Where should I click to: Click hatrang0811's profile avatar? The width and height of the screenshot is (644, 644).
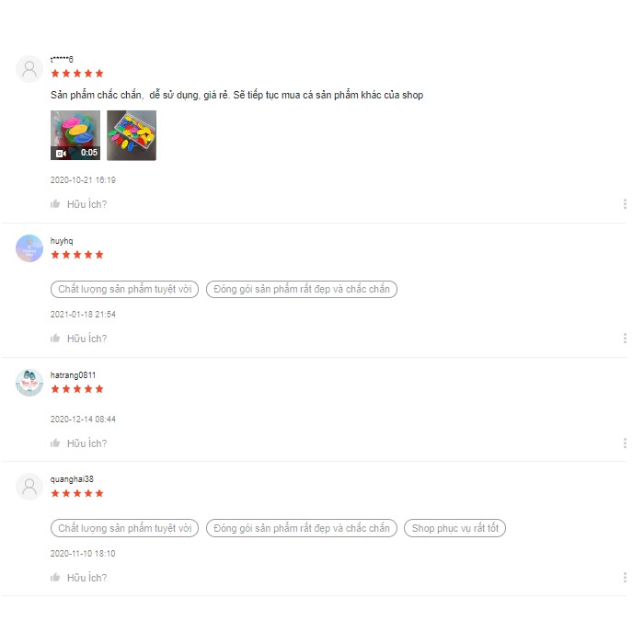pos(29,383)
